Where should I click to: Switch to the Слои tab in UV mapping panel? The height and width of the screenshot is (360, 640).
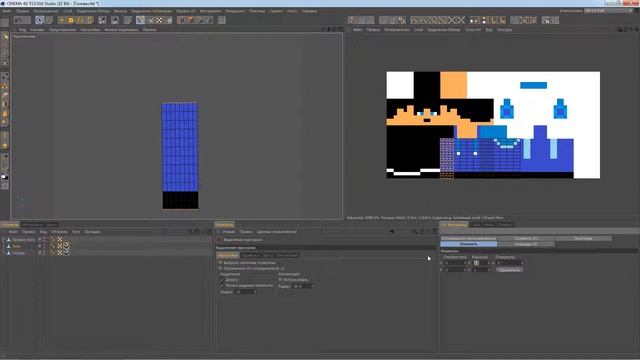pos(476,225)
